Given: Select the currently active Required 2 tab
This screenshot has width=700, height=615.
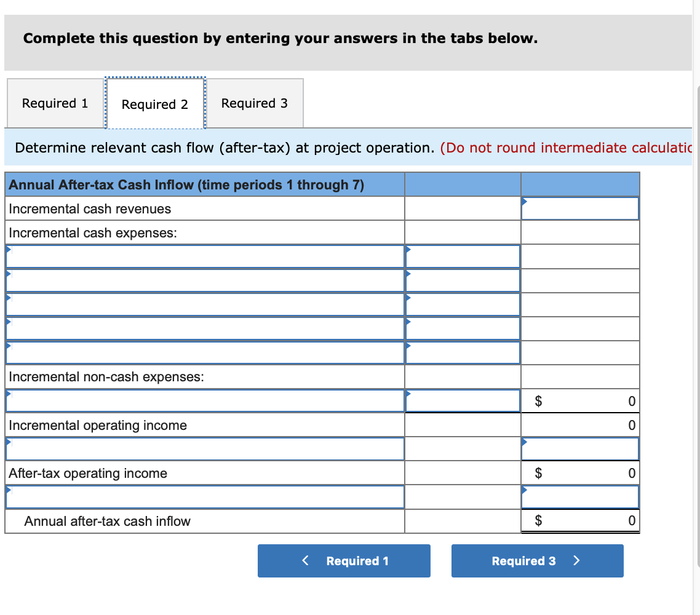Looking at the screenshot, I should tap(155, 104).
